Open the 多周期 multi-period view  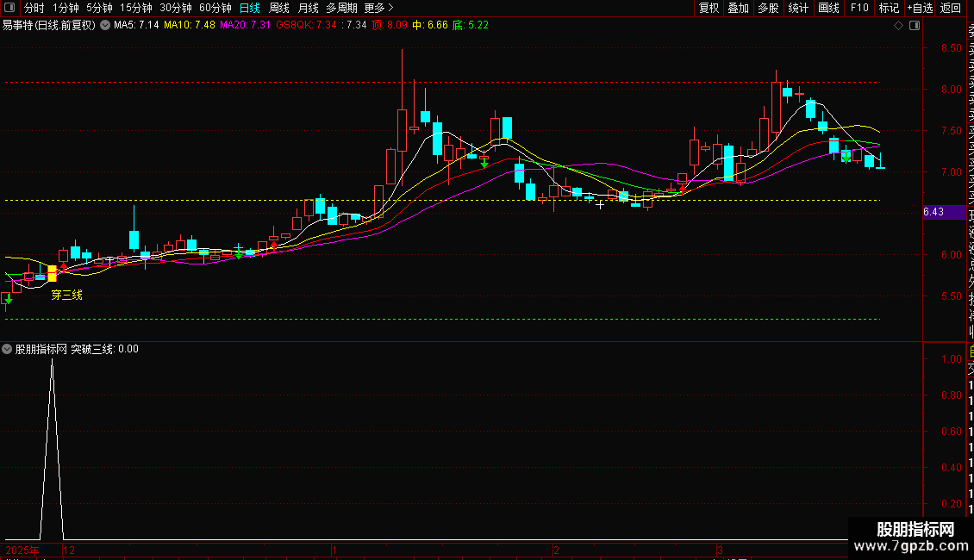pyautogui.click(x=341, y=8)
